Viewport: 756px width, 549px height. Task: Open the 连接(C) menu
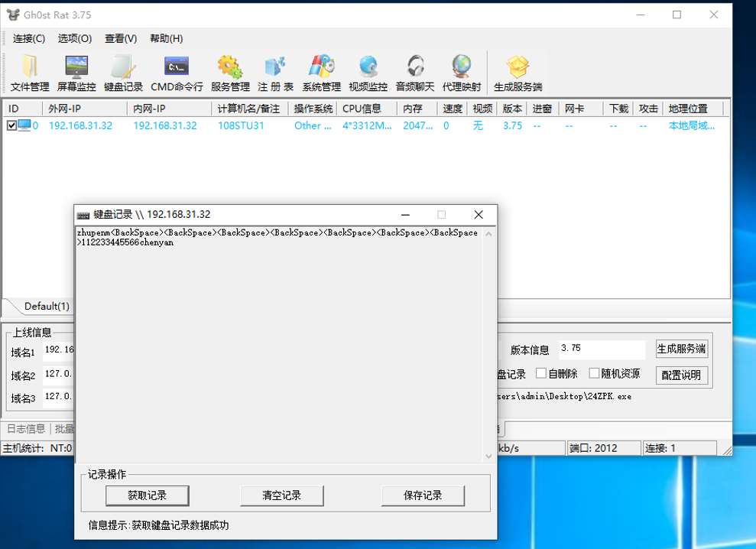click(29, 38)
